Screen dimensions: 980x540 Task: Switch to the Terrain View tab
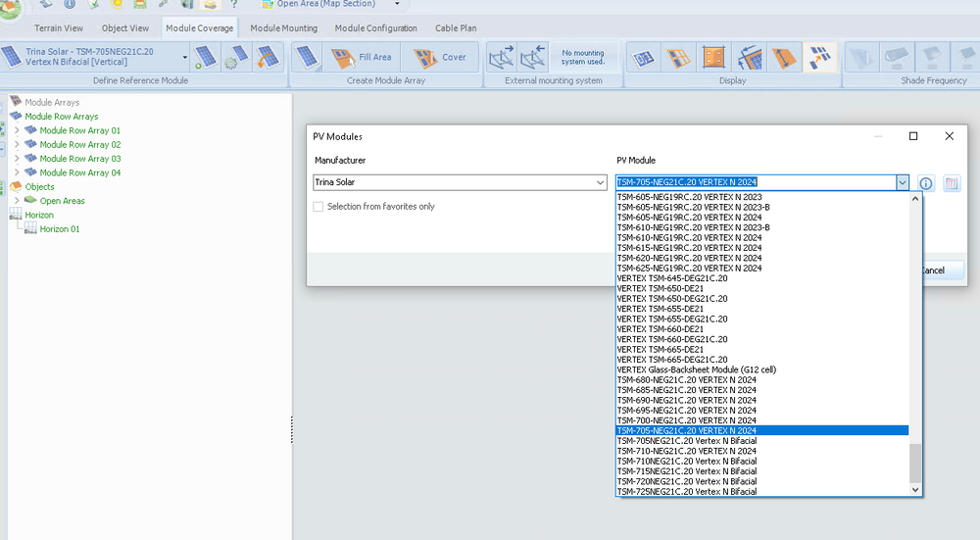point(59,28)
